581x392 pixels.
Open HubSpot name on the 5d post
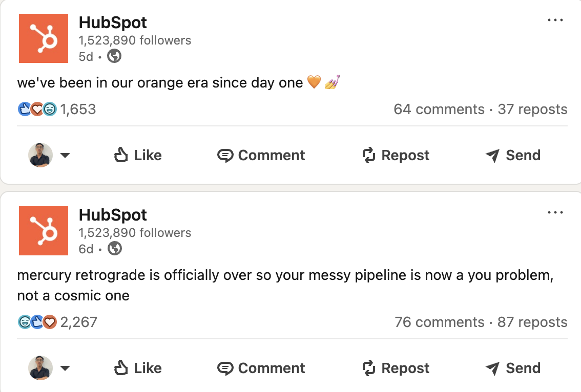[x=113, y=23]
